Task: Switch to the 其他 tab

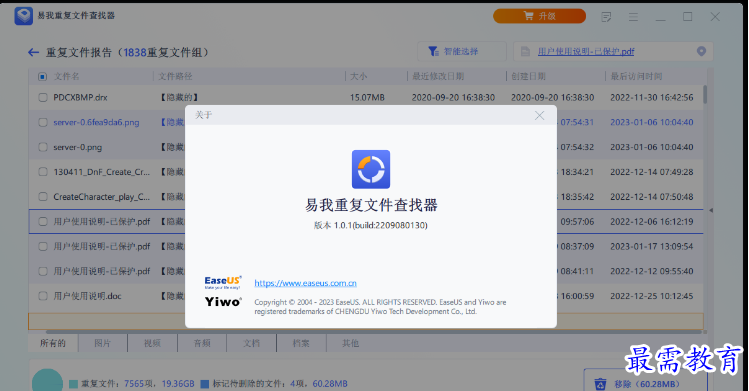Action: pyautogui.click(x=351, y=343)
